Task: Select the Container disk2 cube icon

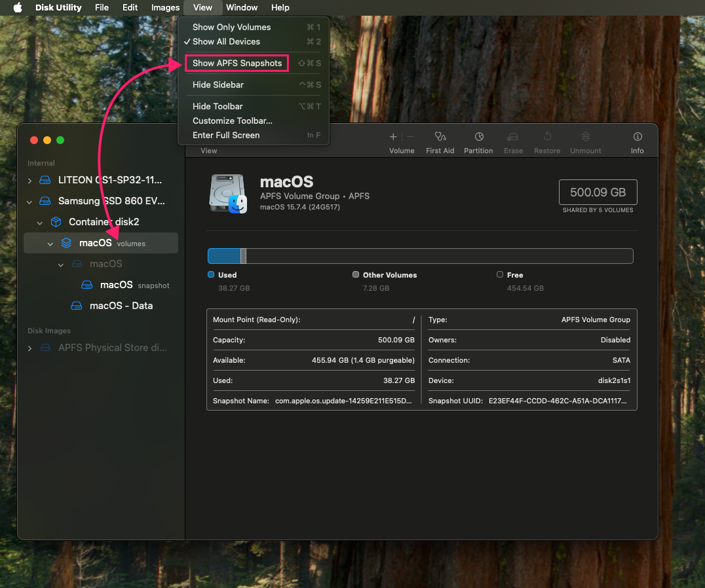Action: (56, 222)
